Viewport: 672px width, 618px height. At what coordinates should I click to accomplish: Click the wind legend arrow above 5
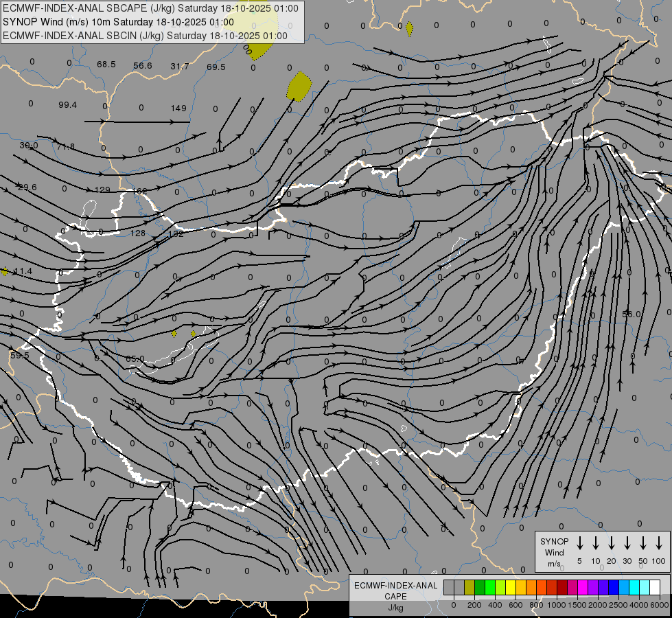coord(579,542)
